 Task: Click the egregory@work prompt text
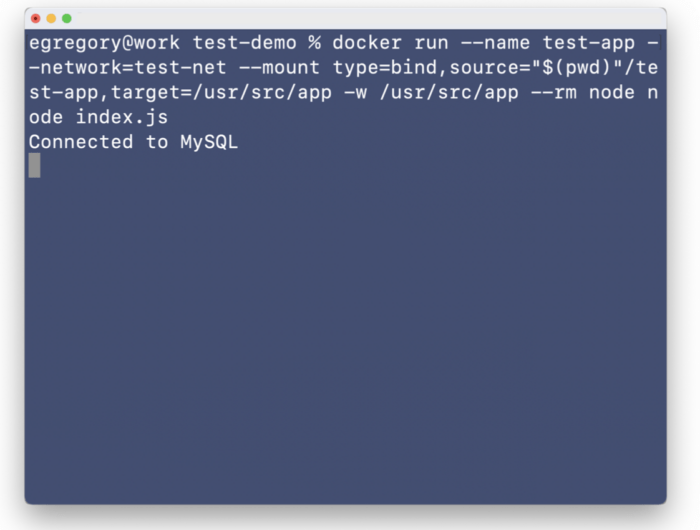[104, 43]
